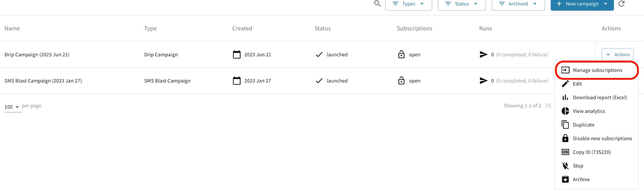Expand the Archived filter dropdown

tap(518, 4)
